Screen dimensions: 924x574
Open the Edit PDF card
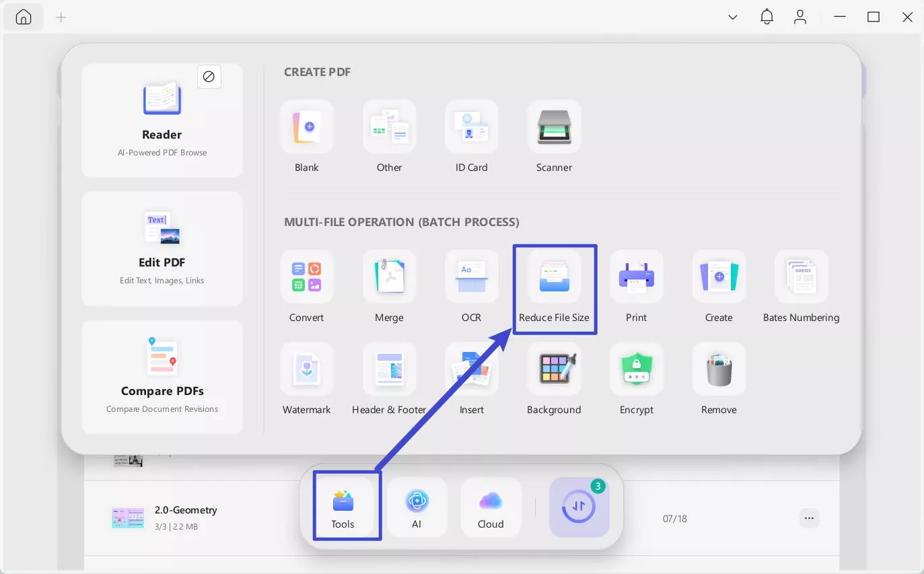tap(162, 249)
